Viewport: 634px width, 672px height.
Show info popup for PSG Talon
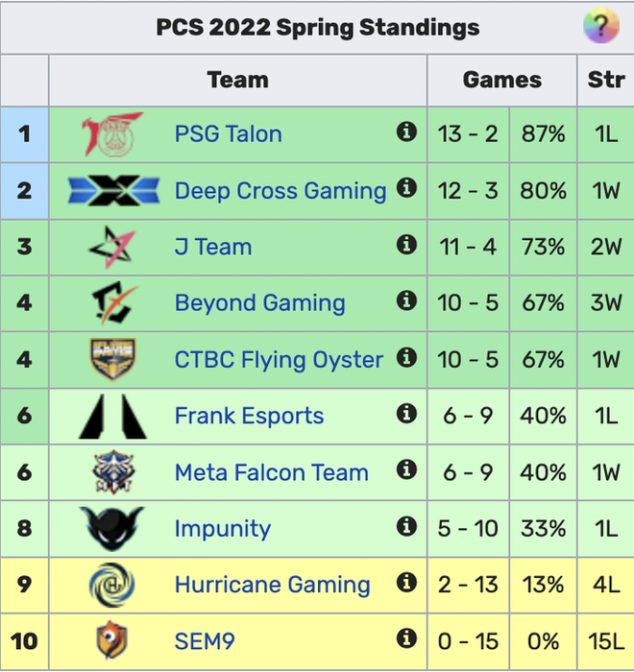[406, 132]
